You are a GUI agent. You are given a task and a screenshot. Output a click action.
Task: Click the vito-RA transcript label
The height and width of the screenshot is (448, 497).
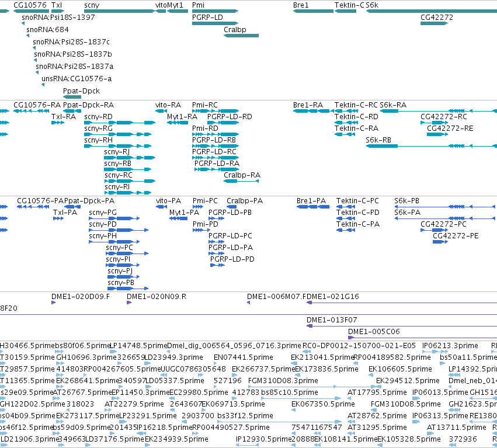click(x=168, y=105)
